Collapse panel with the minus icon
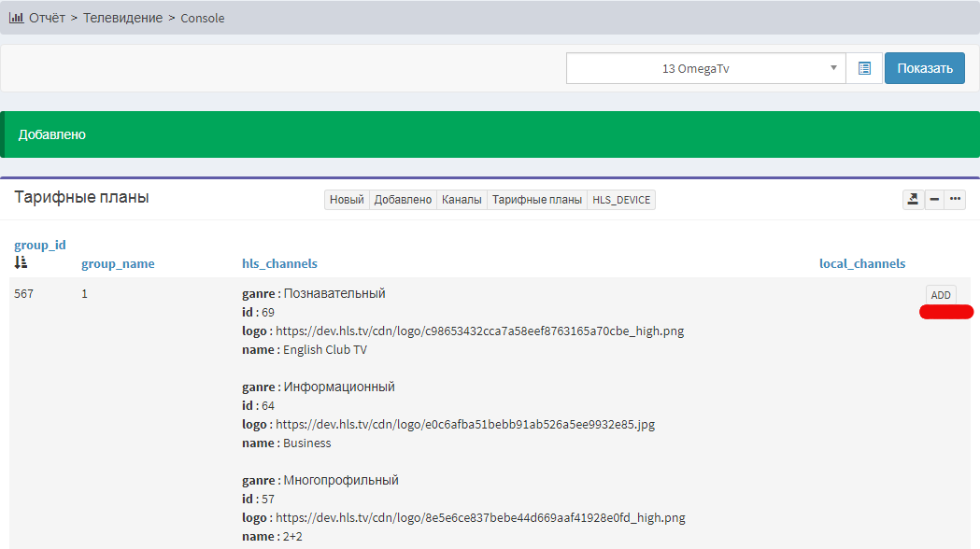Image resolution: width=980 pixels, height=549 pixels. (x=934, y=199)
